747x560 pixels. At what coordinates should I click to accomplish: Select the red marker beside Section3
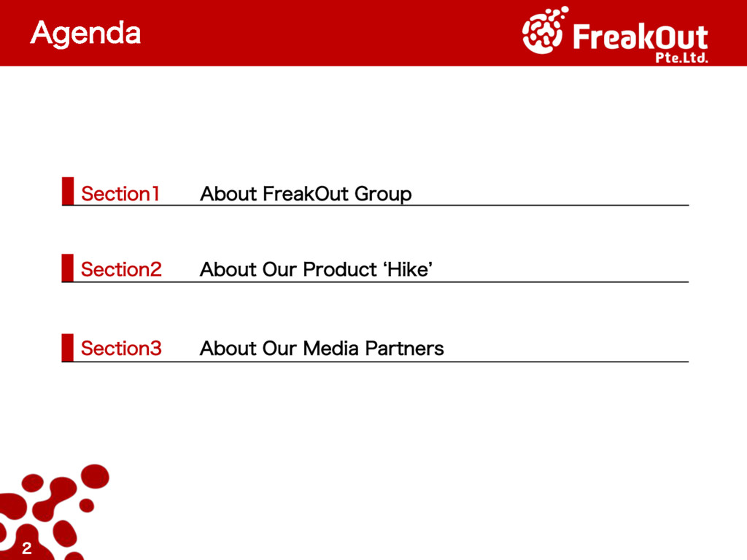click(68, 347)
